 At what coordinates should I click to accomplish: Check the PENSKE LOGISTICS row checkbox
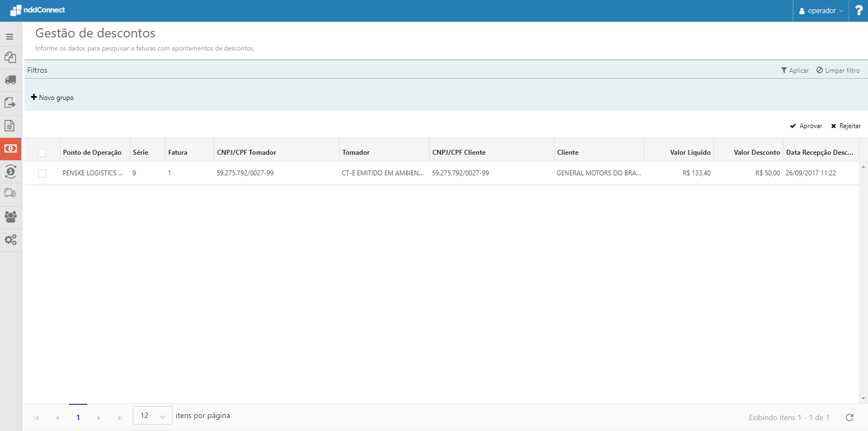42,173
